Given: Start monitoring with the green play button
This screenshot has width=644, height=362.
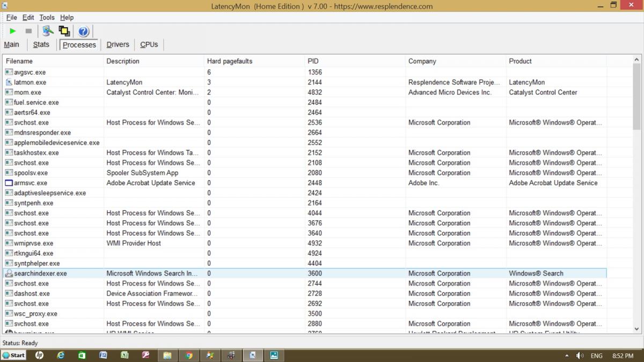Looking at the screenshot, I should pyautogui.click(x=13, y=31).
